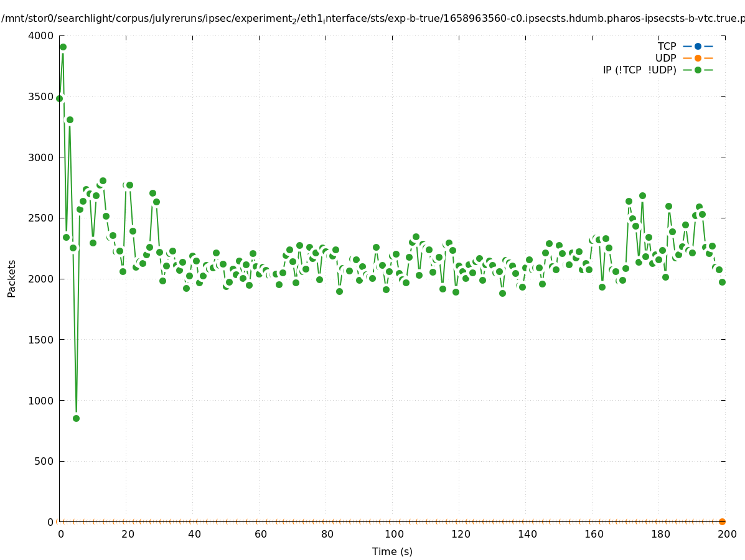Select the IP (!TCP !UDP) legend label
The image size is (745, 560).
(x=639, y=70)
